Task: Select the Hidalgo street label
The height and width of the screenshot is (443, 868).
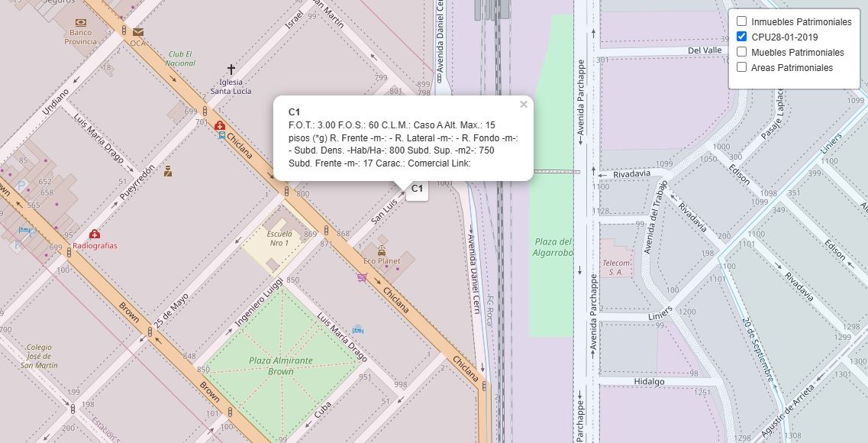Action: [x=649, y=382]
